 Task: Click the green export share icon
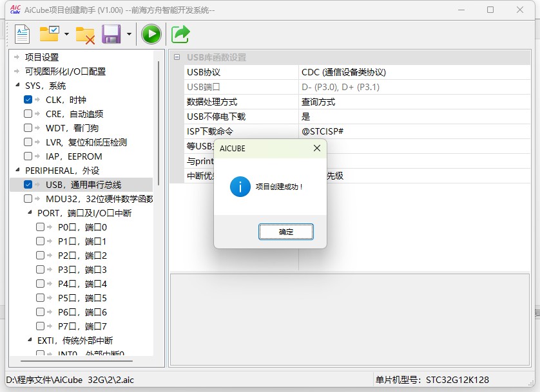(180, 34)
